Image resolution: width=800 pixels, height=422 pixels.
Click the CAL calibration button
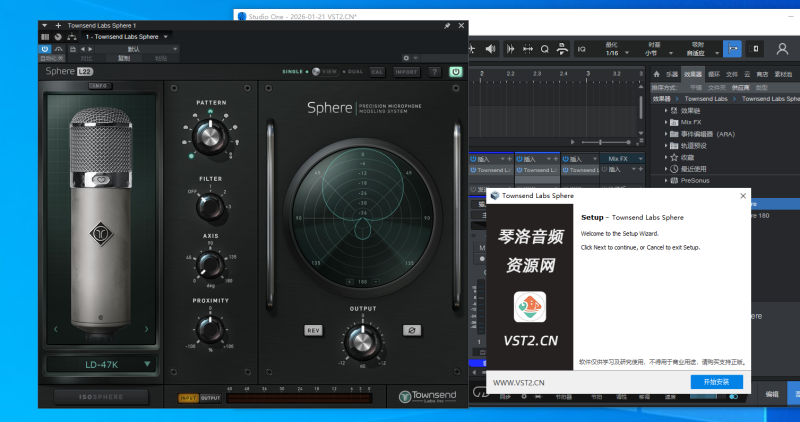377,72
